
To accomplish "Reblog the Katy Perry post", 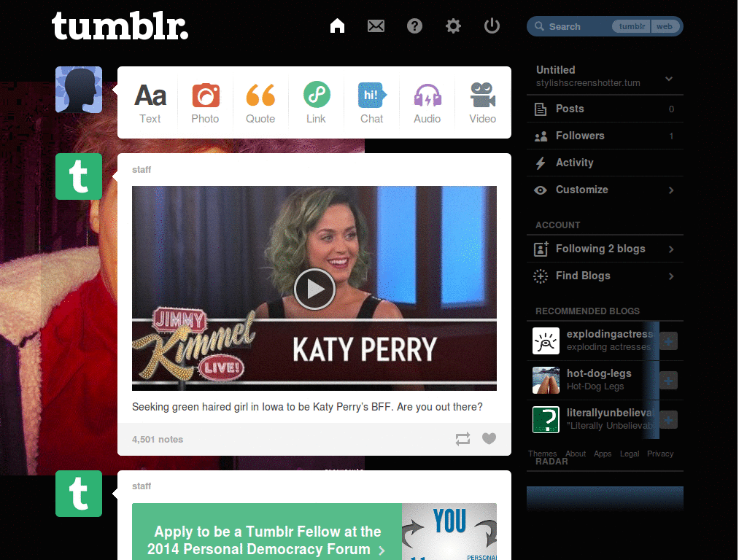I will [x=462, y=438].
